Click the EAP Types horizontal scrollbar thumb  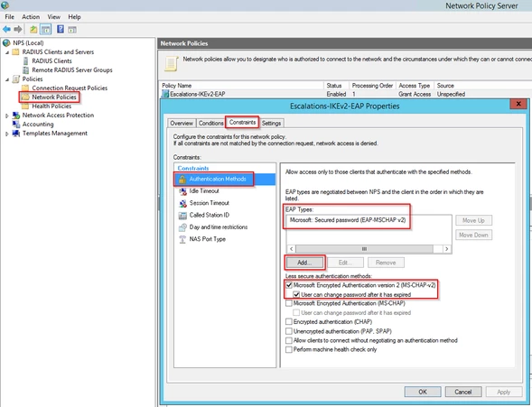coord(364,249)
